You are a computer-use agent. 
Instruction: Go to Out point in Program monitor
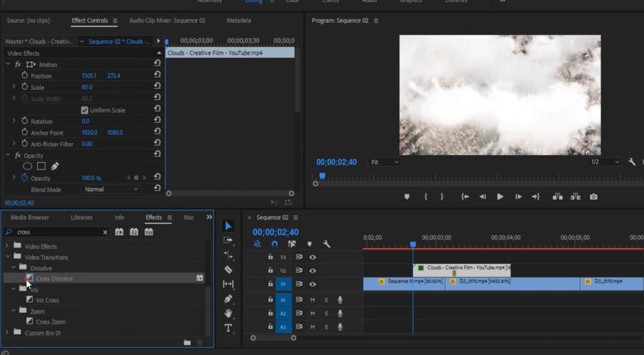[x=536, y=197]
